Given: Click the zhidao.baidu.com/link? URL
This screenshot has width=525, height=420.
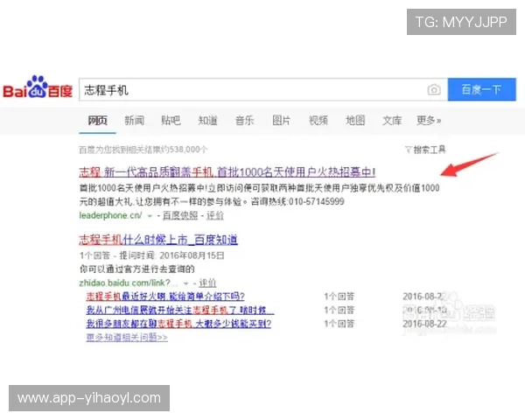Looking at the screenshot, I should (129, 283).
